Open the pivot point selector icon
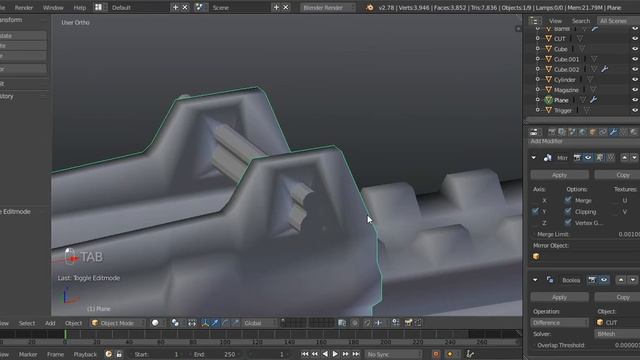Screen dimensions: 640x360 point(175,323)
